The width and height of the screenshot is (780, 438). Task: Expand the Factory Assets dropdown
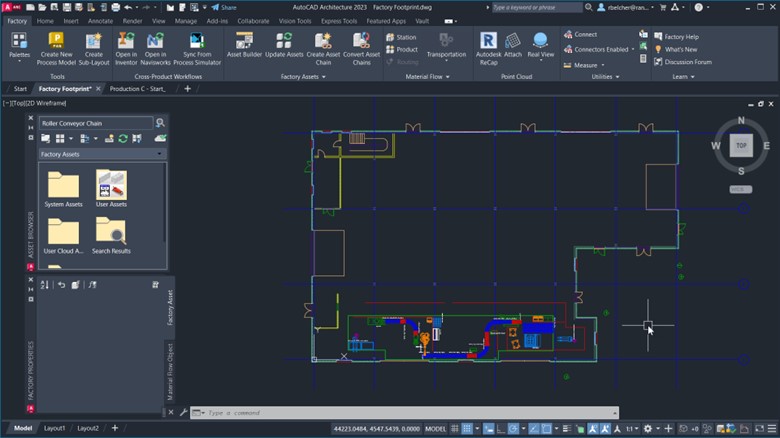point(102,154)
